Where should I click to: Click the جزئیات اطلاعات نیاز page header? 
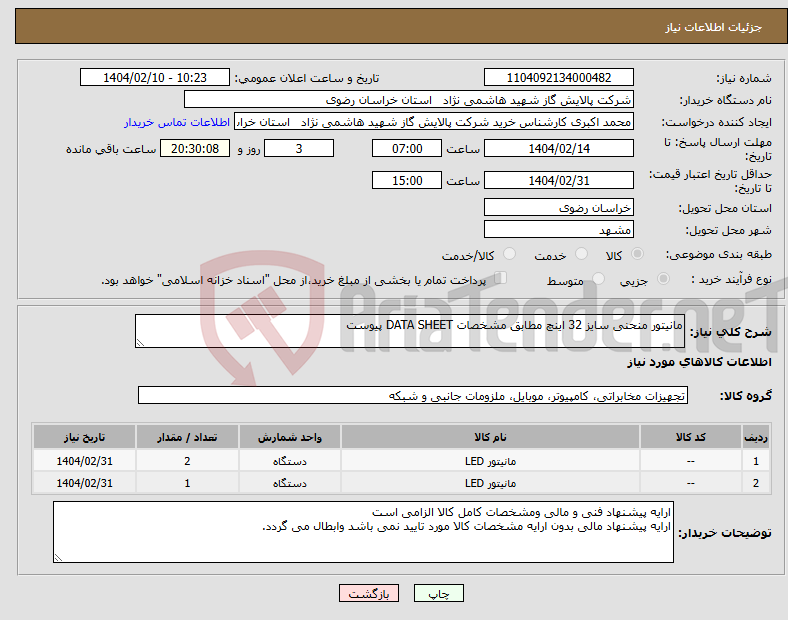(714, 27)
